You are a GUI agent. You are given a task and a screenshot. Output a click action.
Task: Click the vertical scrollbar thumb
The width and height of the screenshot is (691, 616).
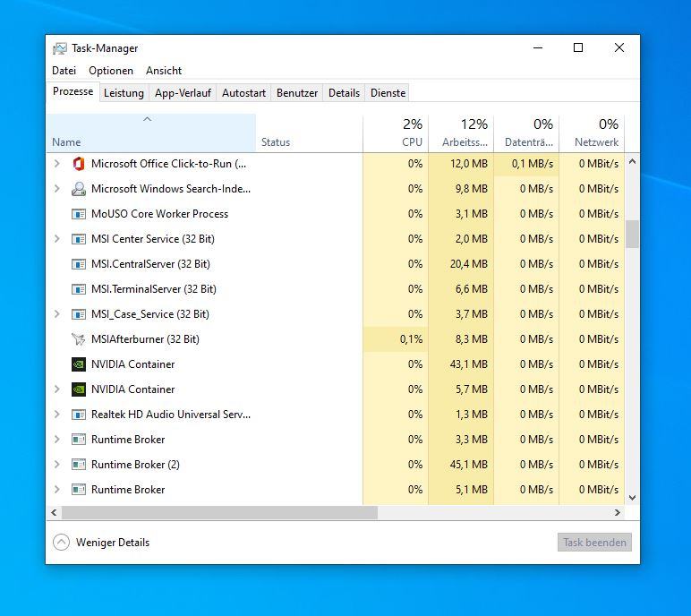[633, 234]
